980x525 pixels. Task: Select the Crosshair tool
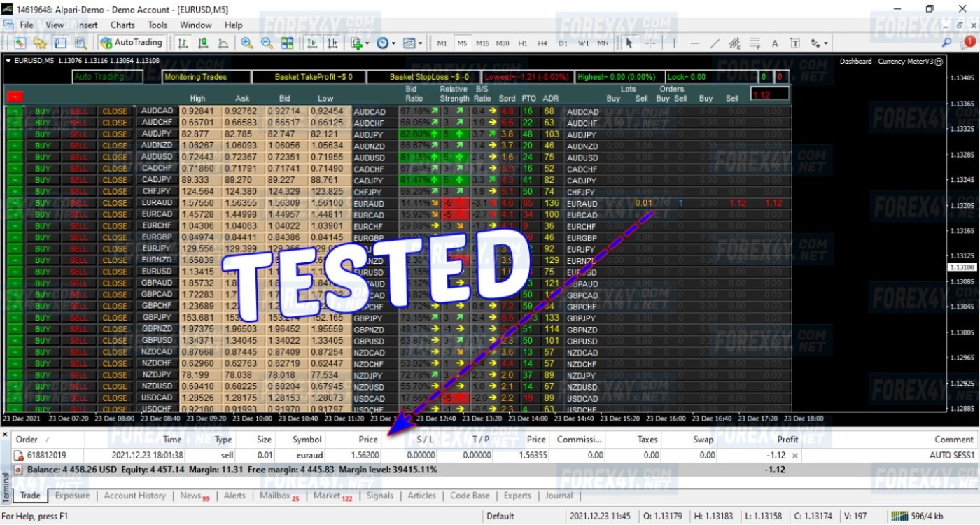pos(650,43)
